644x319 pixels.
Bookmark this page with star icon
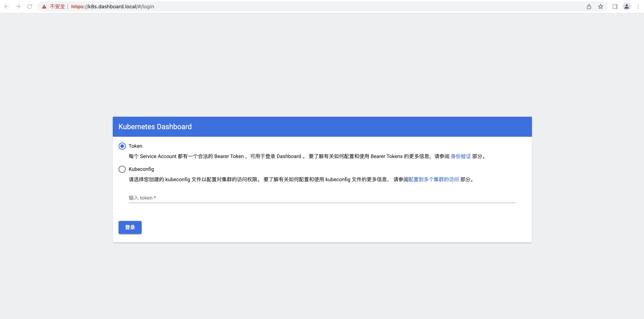tap(600, 7)
